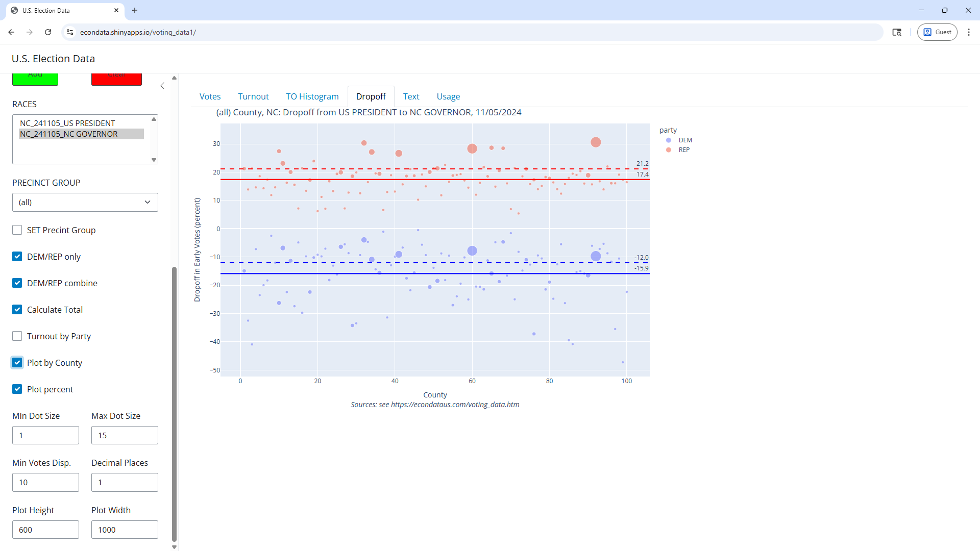Click the browser back arrow icon

[11, 32]
